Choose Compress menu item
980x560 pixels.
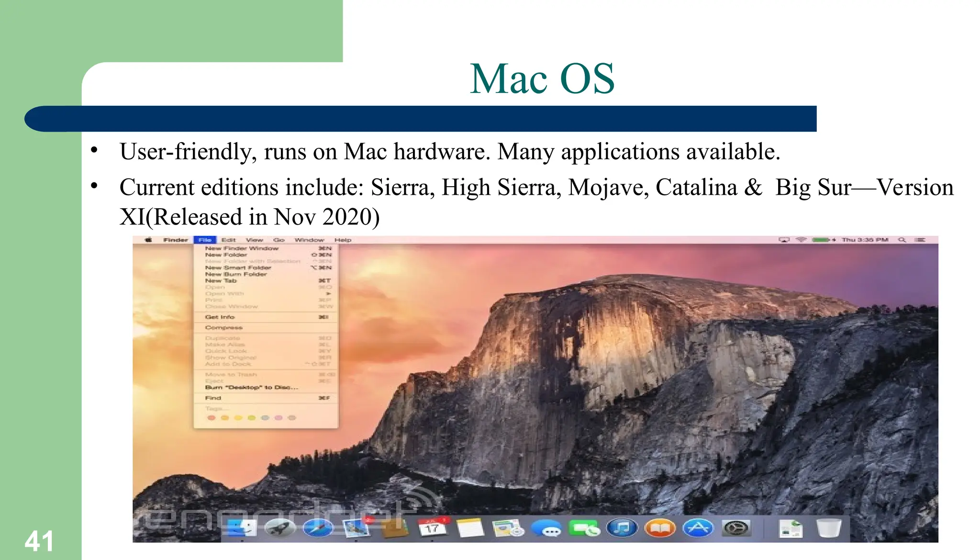tap(266, 327)
